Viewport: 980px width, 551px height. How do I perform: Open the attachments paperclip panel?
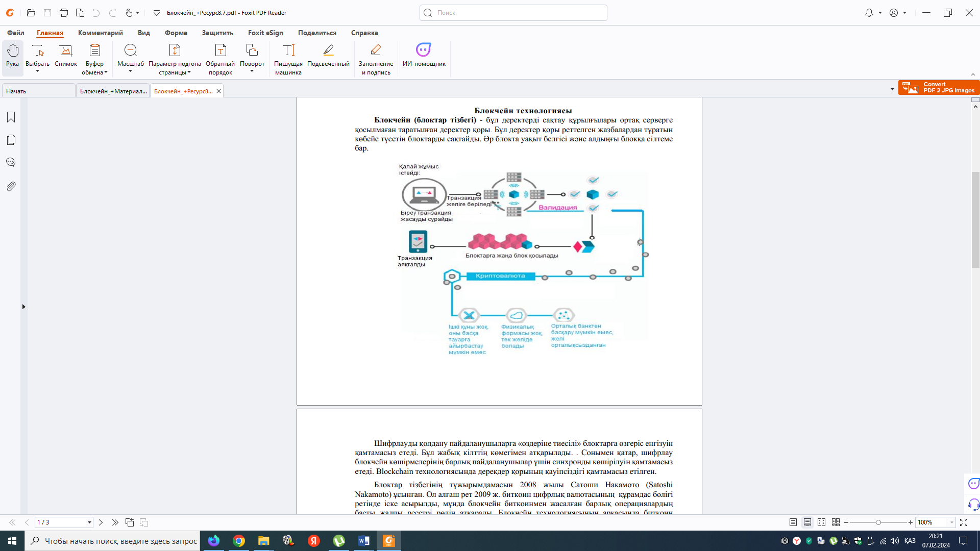[11, 186]
